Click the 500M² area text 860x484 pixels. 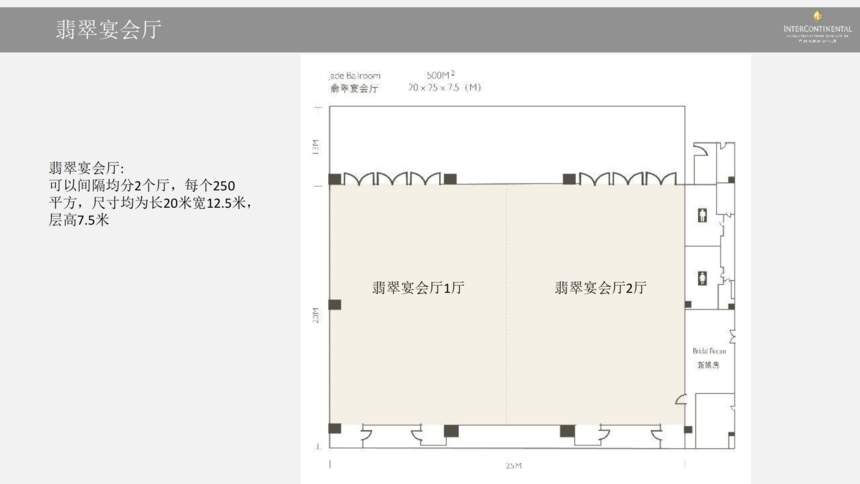(x=440, y=74)
